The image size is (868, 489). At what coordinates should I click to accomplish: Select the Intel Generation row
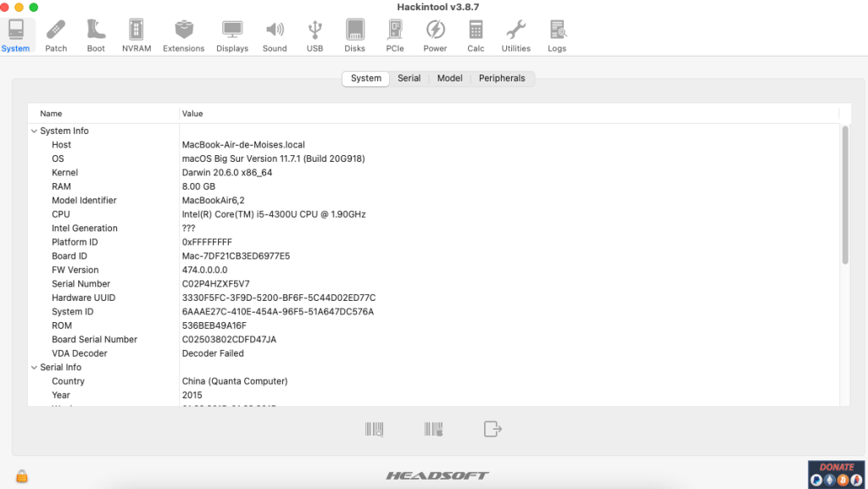click(433, 228)
